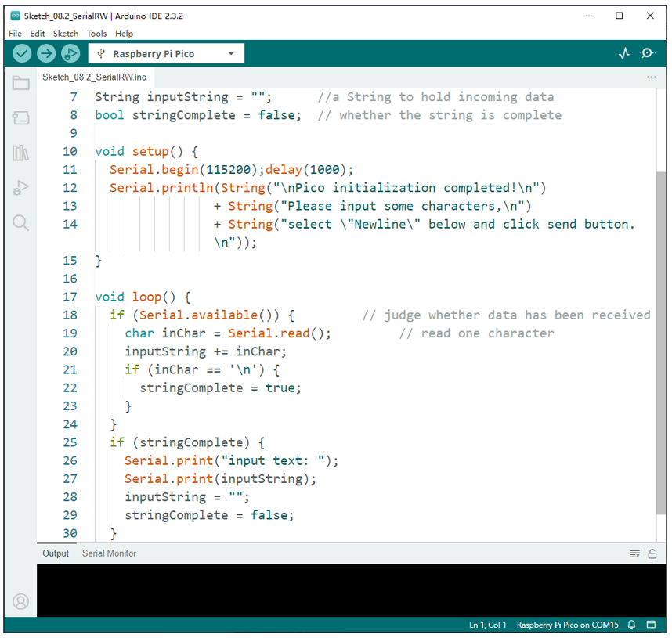Image resolution: width=672 pixels, height=638 pixels.
Task: Click on Serial.print(inputString) line
Action: point(220,478)
